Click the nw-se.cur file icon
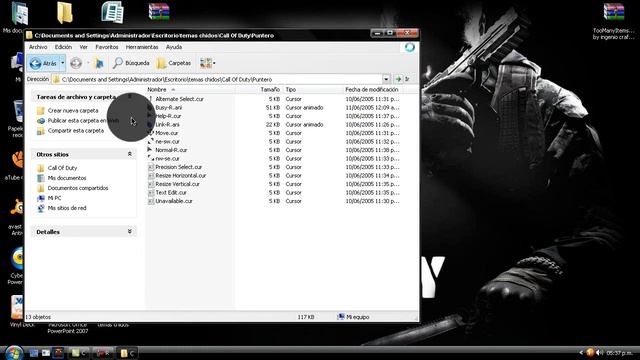Image resolution: width=640 pixels, height=360 pixels. (x=151, y=159)
